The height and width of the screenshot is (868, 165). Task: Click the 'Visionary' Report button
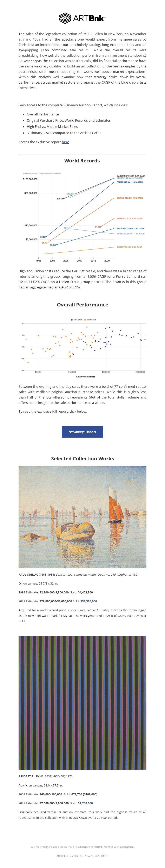click(x=82, y=432)
